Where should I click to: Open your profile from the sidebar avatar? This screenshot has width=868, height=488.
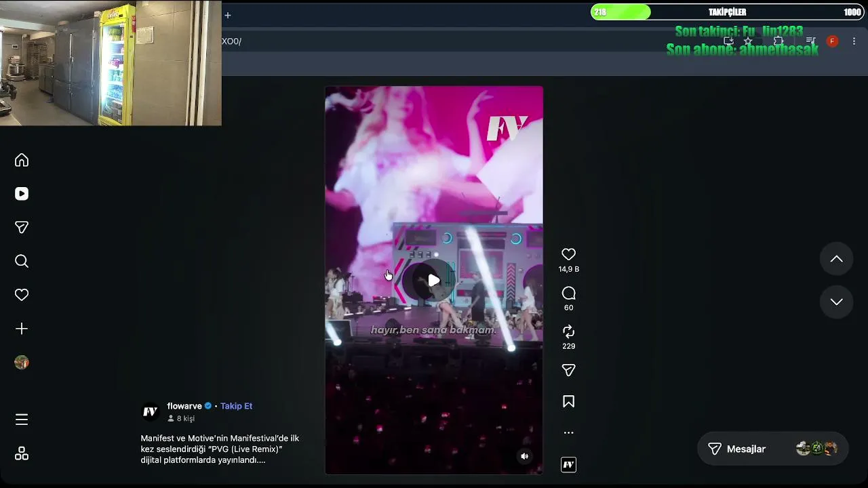[22, 363]
